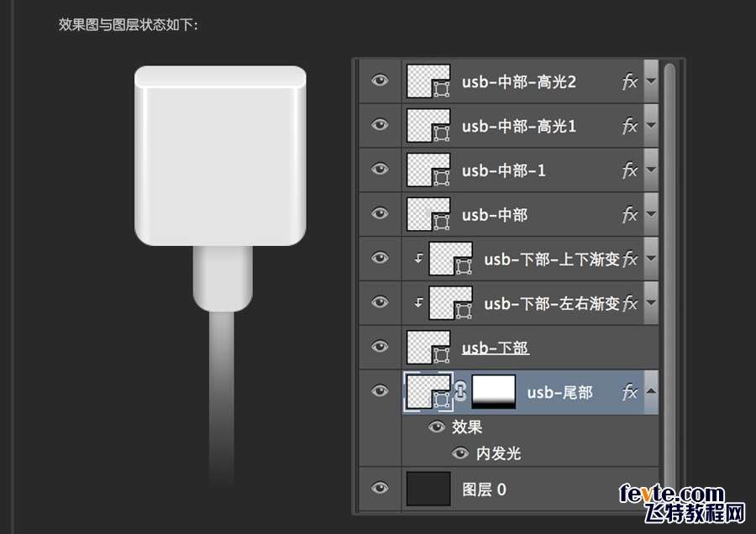The width and height of the screenshot is (756, 534).
Task: Expand effects of usb-下部-左右渐变 layer
Action: [x=651, y=302]
